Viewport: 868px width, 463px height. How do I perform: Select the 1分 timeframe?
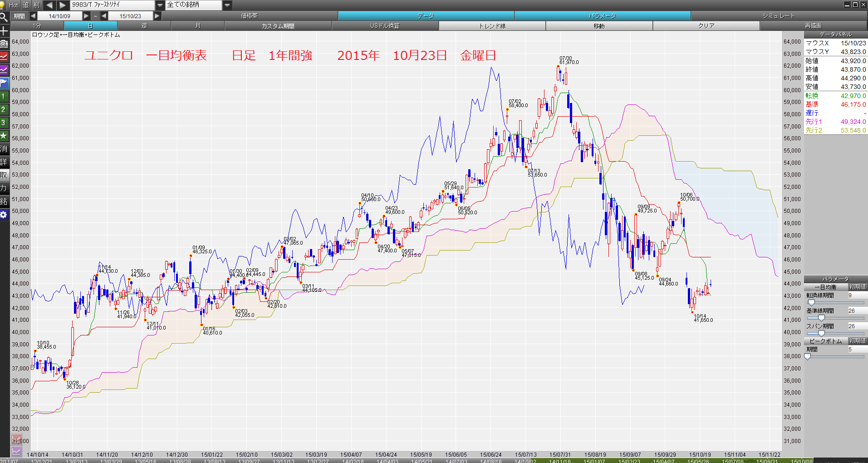pos(37,26)
